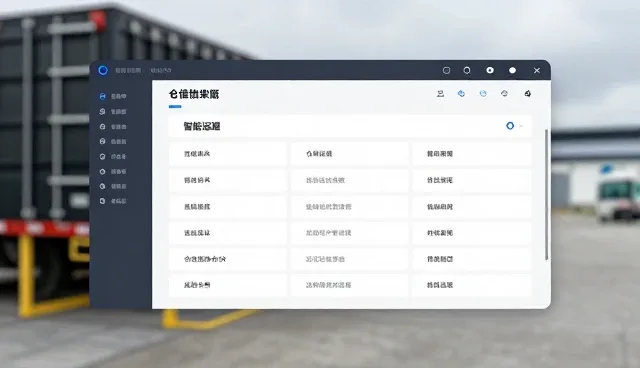Click the hollow circle icon in the title bar
This screenshot has height=368, width=640.
[x=467, y=71]
